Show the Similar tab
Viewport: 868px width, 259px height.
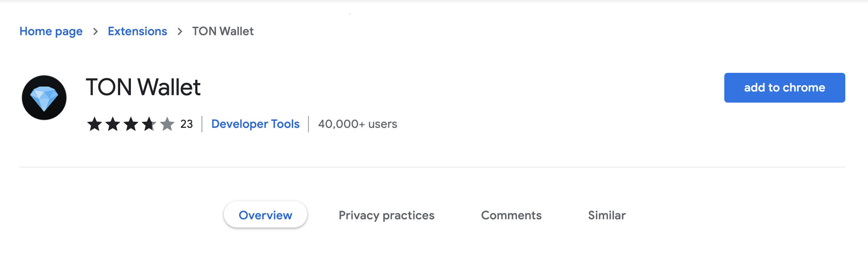[x=607, y=215]
